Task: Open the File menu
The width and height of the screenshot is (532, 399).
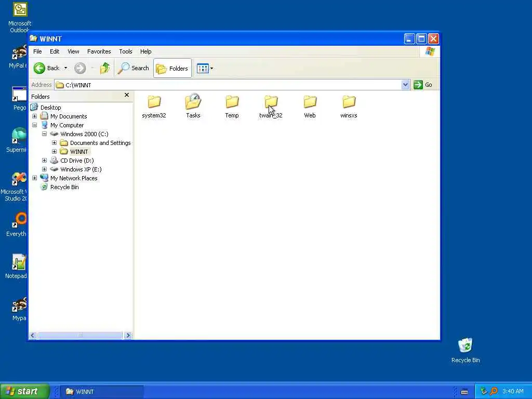Action: [x=37, y=51]
